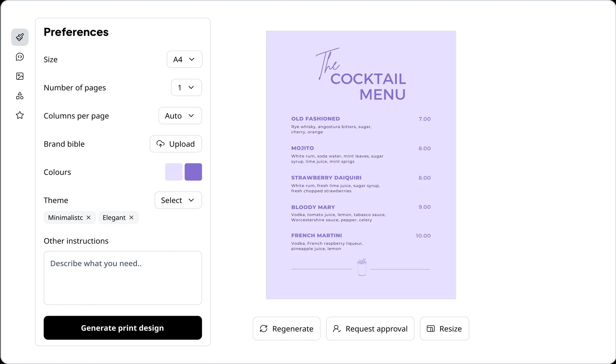Open the code chat bubble sidebar icon

[20, 57]
